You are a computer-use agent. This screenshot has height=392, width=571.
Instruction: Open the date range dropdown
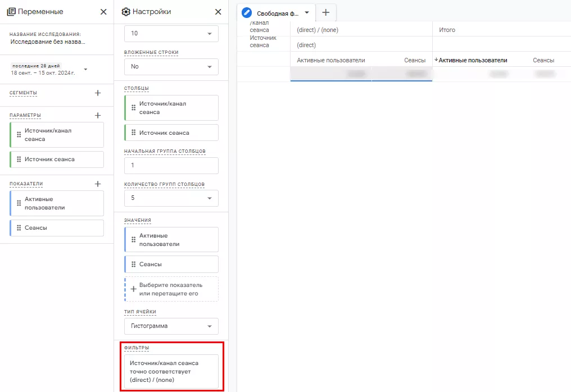click(x=85, y=69)
